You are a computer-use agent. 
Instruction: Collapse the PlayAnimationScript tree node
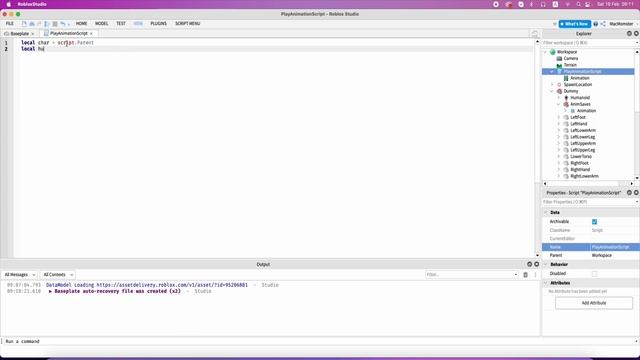pos(552,71)
